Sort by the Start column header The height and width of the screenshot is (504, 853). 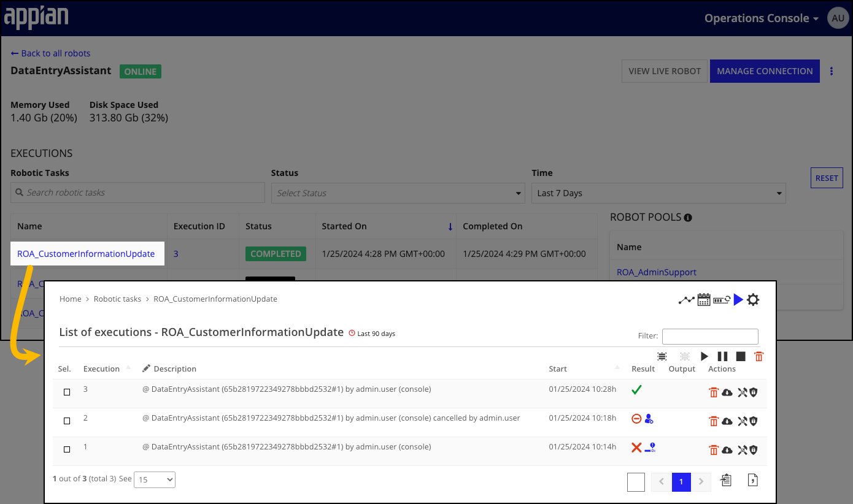tap(558, 368)
